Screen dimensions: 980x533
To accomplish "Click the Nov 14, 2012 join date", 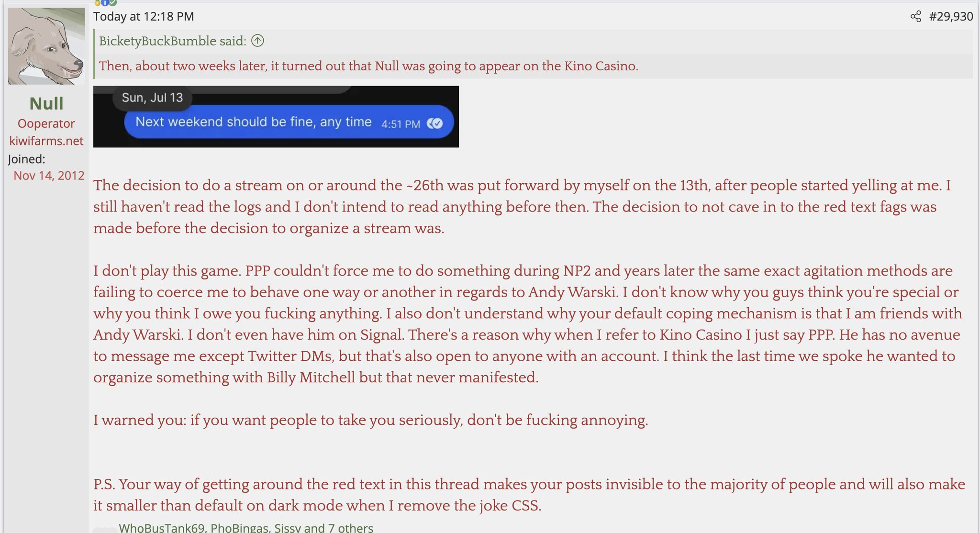I will [49, 176].
